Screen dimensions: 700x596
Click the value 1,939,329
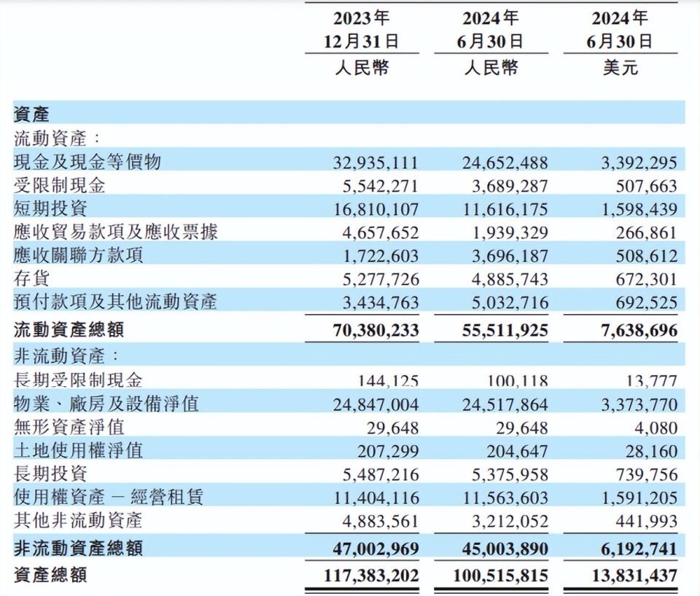coord(510,233)
